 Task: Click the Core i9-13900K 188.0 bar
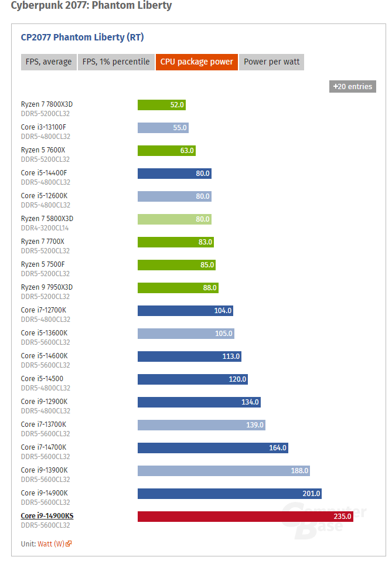coord(224,471)
